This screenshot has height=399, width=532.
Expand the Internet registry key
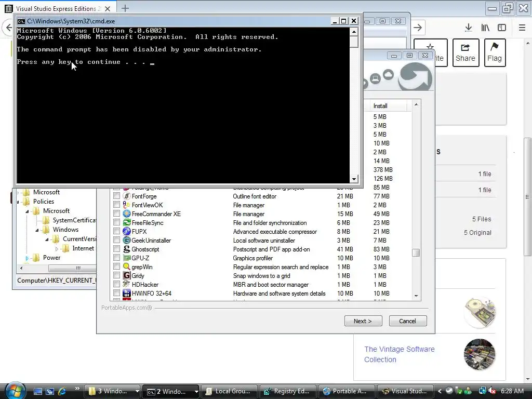point(57,249)
